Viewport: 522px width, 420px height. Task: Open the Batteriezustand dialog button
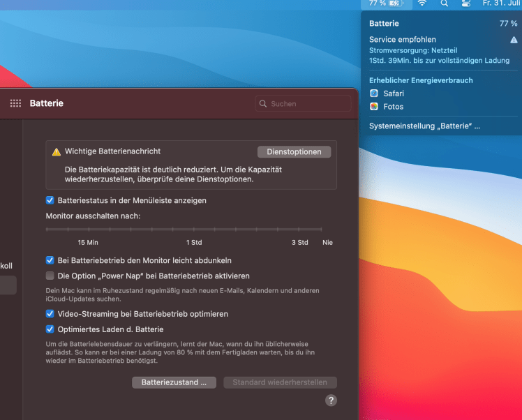174,382
